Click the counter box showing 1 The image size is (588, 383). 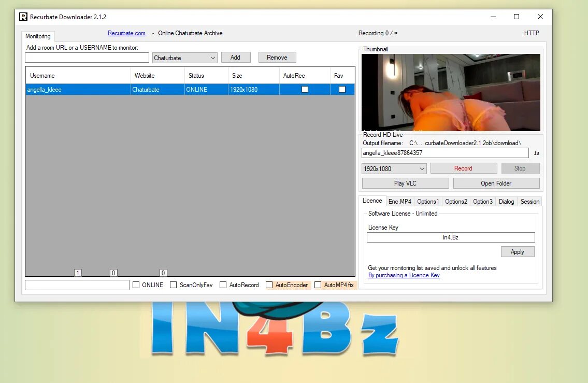78,273
